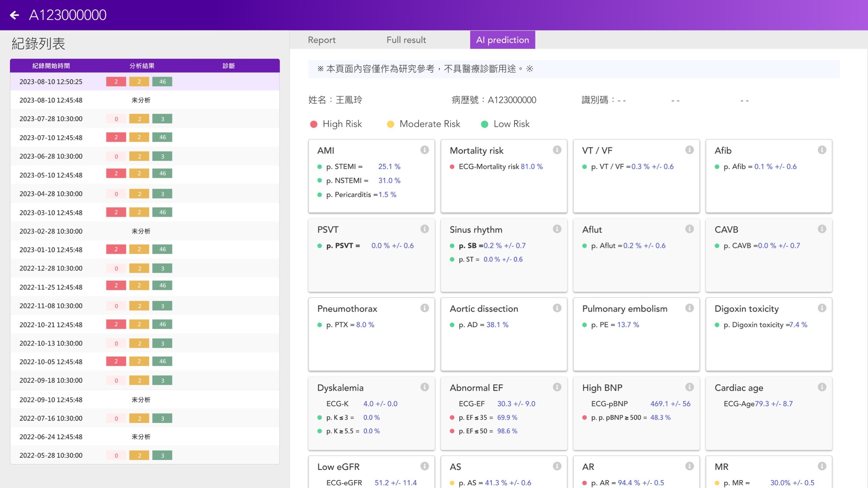Select record 2022-10-21 12:45:48

[x=144, y=325]
